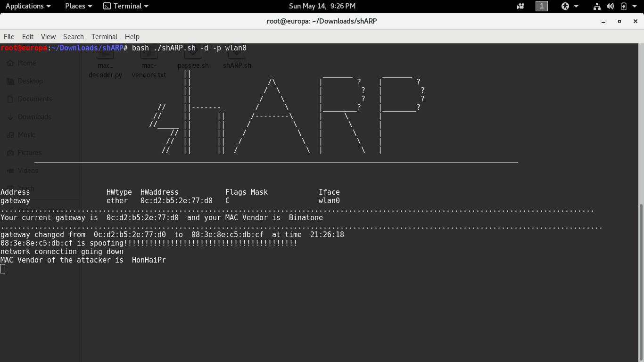The height and width of the screenshot is (362, 644).
Task: Click the workspace indicator showing 1
Action: click(x=542, y=6)
